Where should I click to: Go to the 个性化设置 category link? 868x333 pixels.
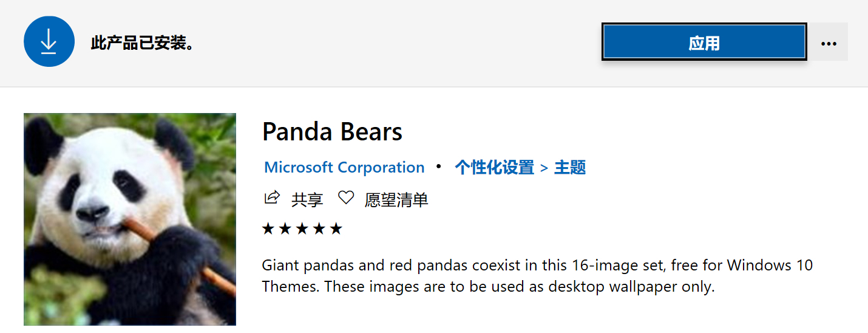pyautogui.click(x=494, y=167)
